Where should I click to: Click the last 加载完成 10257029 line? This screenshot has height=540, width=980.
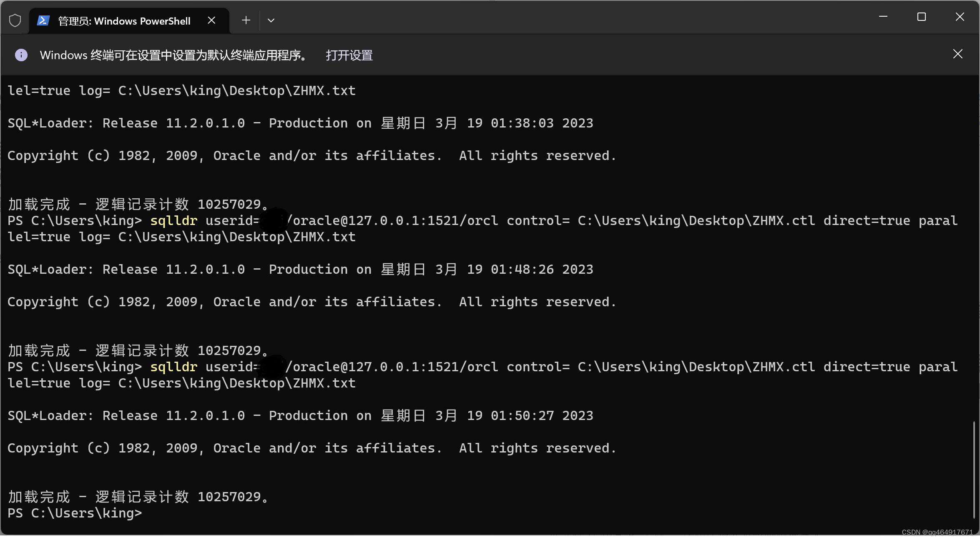[138, 497]
